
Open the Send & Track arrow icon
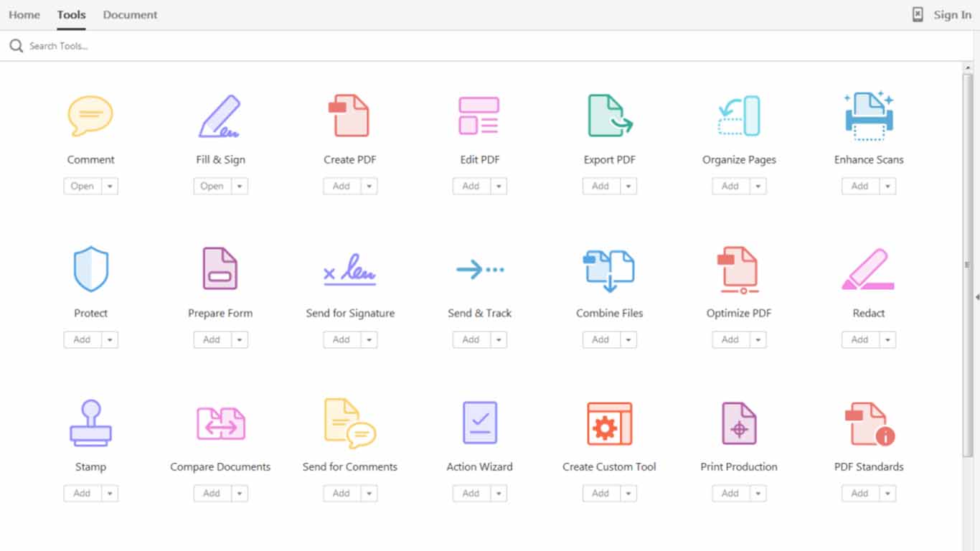[x=479, y=270]
